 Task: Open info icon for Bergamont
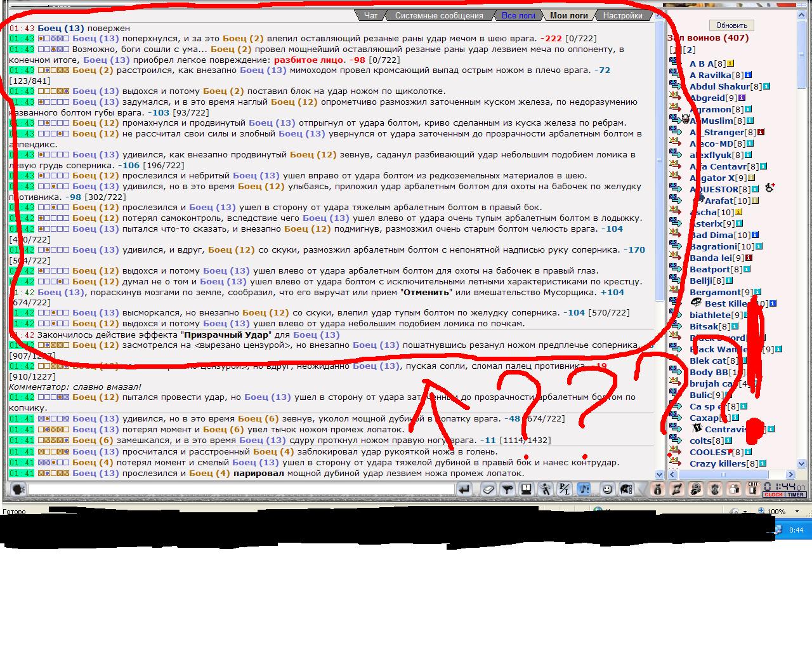coord(757,292)
